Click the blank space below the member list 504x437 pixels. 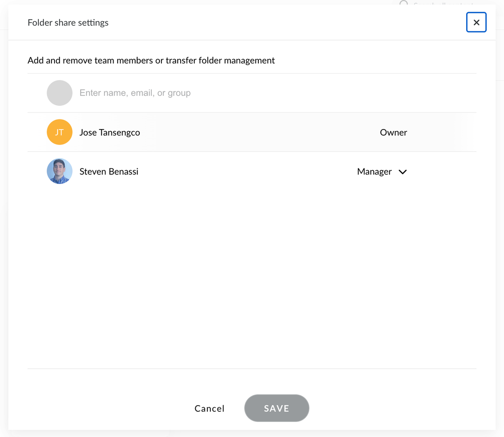point(252,277)
